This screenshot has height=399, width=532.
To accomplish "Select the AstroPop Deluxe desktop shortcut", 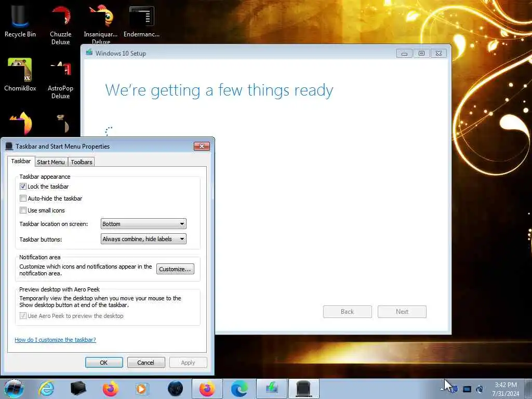I will coord(60,79).
